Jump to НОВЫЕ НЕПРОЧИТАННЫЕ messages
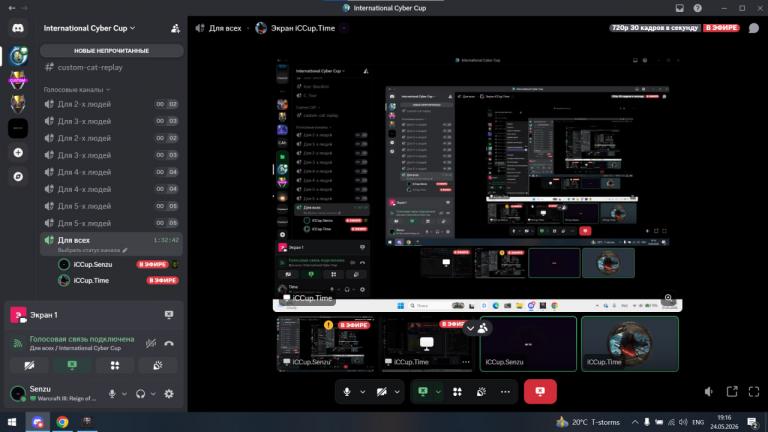Image resolution: width=768 pixels, height=432 pixels. (112, 51)
